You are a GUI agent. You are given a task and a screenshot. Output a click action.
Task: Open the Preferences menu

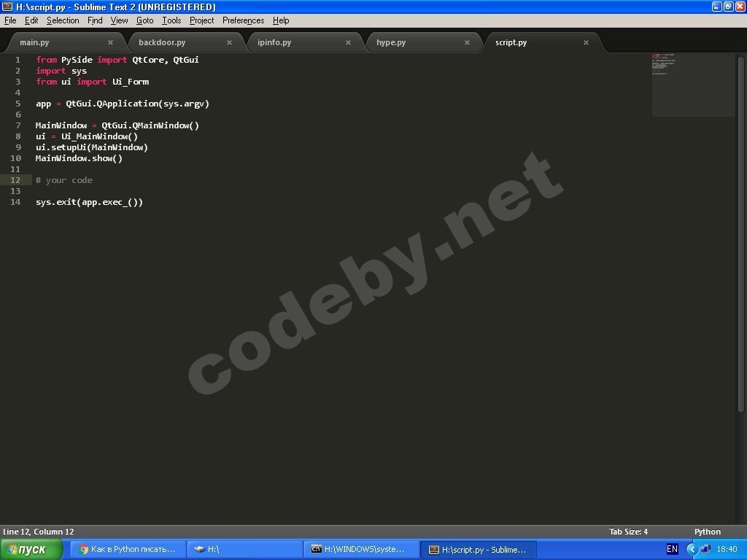(243, 20)
